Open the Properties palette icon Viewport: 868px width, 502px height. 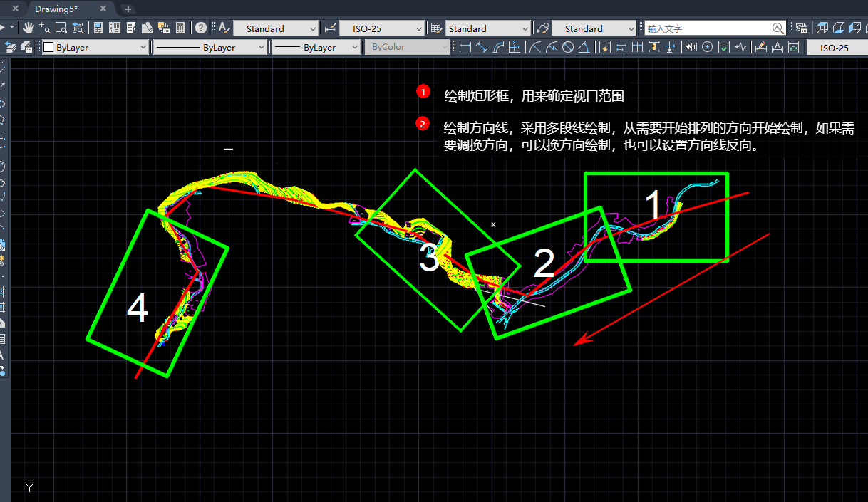point(98,28)
